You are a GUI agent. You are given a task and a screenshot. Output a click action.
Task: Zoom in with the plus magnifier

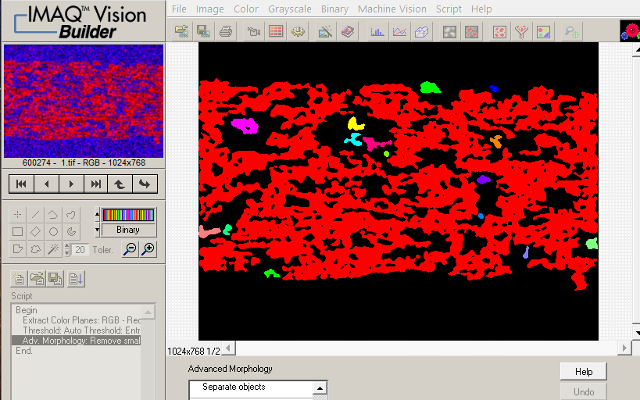pyautogui.click(x=148, y=249)
